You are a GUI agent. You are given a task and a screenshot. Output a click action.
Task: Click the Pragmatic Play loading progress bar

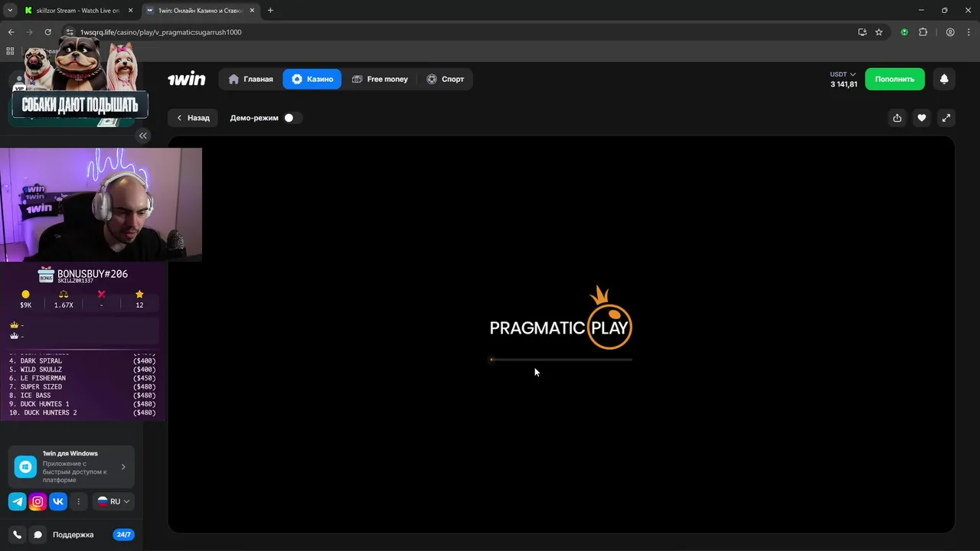pos(561,360)
